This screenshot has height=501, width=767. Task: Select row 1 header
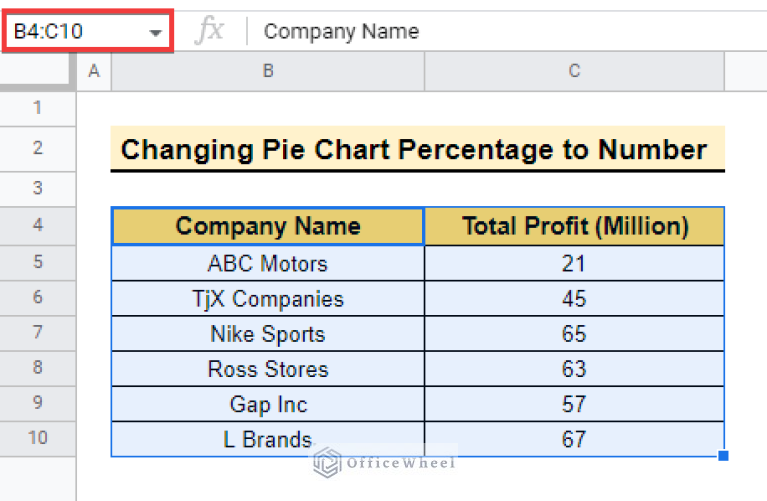(38, 108)
